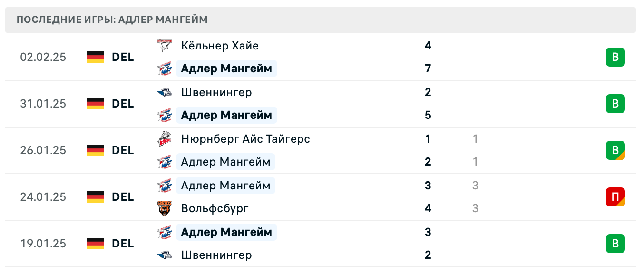The image size is (644, 275).
Task: Click the red loss badge "П"
Action: point(615,197)
